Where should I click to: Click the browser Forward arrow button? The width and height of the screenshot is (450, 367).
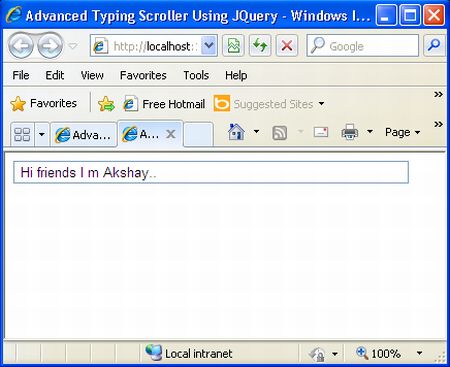(50, 45)
